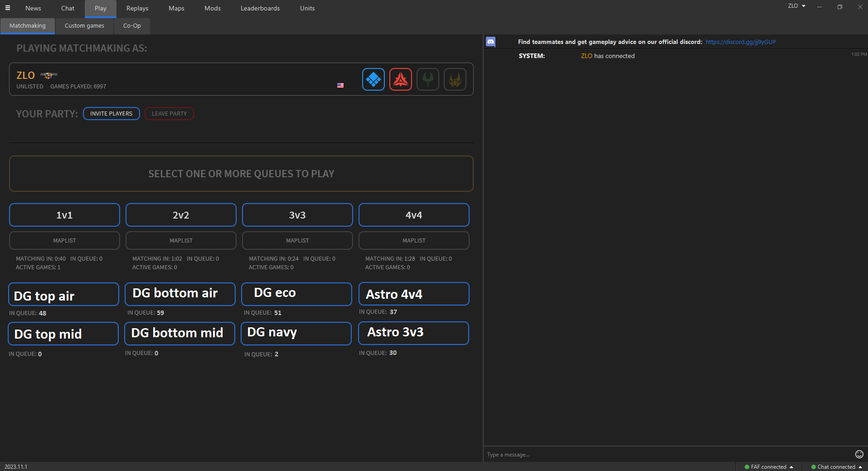Select the Astro 4v4 queue
Image resolution: width=868 pixels, height=471 pixels.
click(x=414, y=294)
